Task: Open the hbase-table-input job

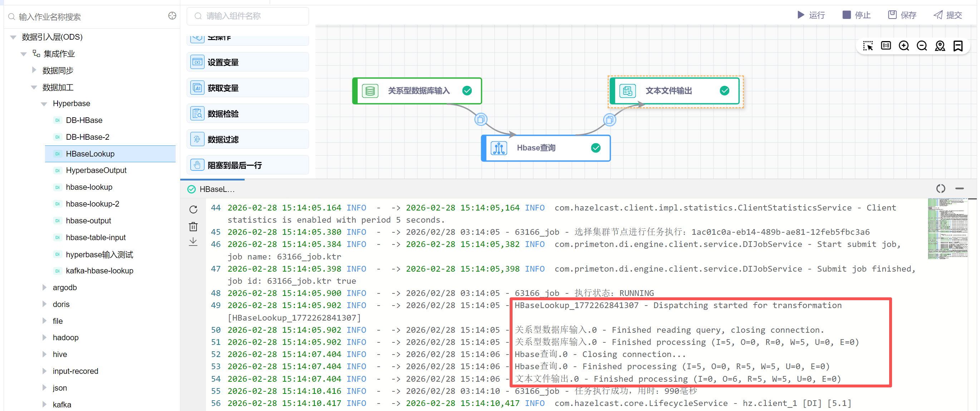Action: [95, 237]
